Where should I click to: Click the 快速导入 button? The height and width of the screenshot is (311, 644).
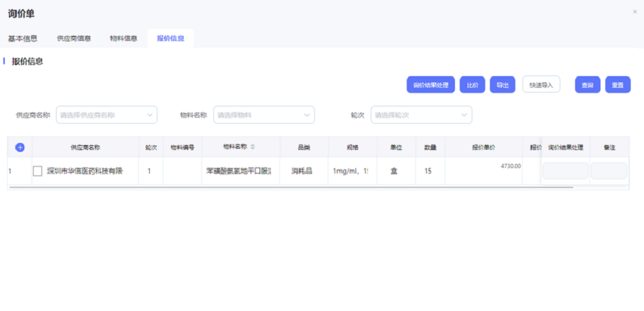(541, 85)
